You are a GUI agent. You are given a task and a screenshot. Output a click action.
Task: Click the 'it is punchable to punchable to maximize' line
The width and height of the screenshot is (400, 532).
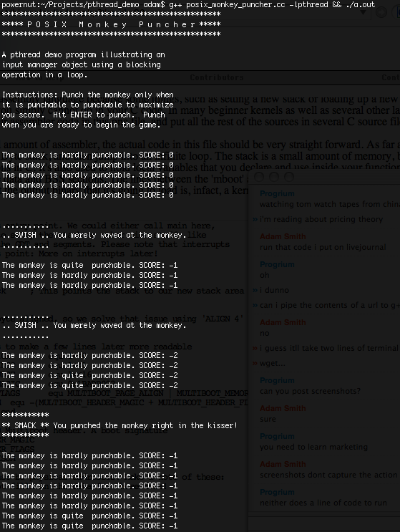click(x=87, y=105)
